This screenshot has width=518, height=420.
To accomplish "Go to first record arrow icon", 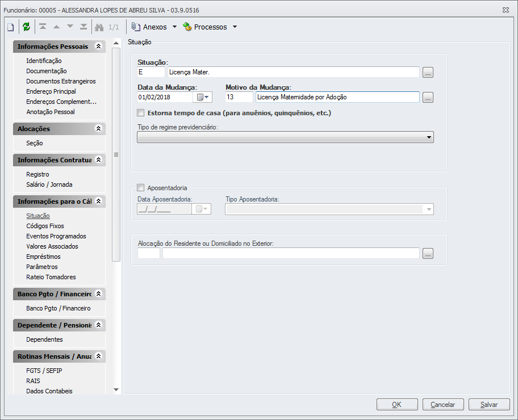I will pyautogui.click(x=43, y=27).
